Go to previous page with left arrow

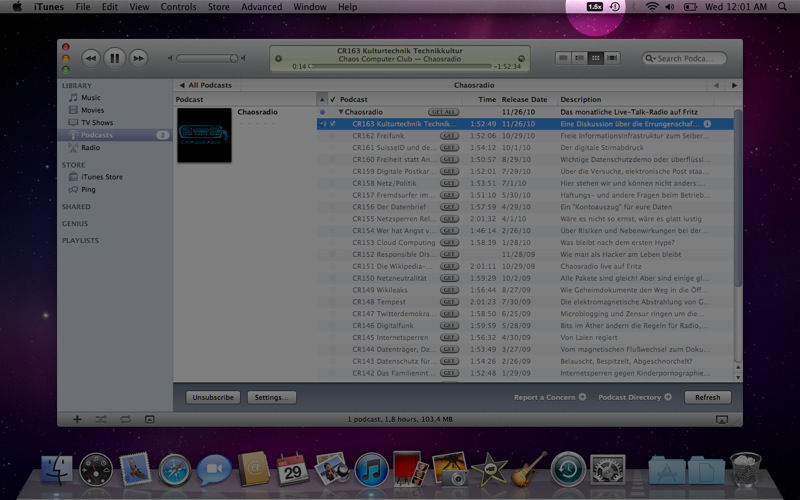point(716,85)
